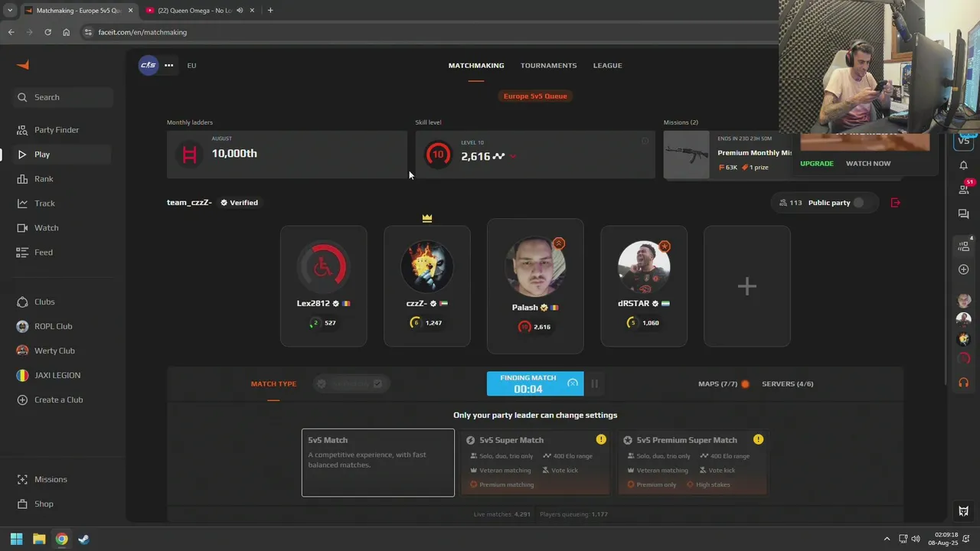Select Play in the sidebar
This screenshot has height=551, width=980.
point(63,155)
